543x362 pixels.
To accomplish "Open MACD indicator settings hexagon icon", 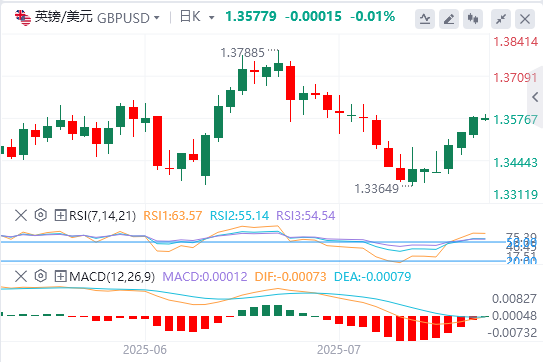I will (41, 276).
